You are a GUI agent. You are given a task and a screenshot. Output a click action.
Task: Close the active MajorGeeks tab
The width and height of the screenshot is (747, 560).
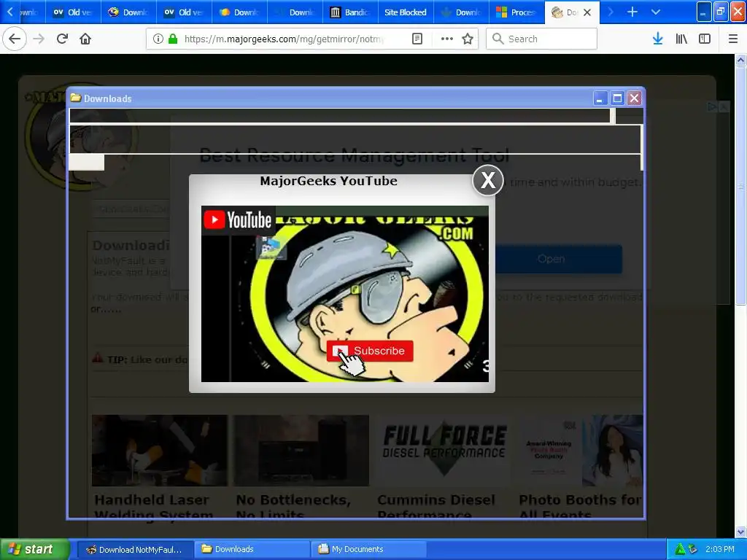coord(587,12)
